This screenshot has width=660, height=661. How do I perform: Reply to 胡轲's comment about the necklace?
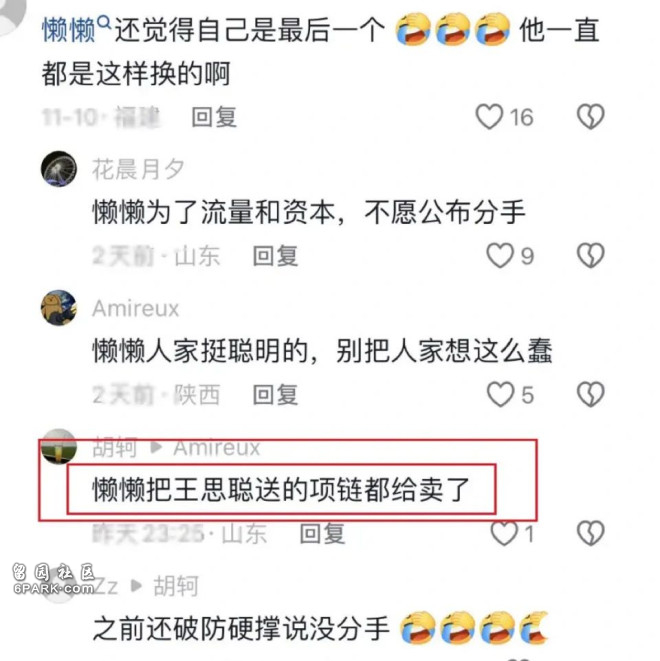point(322,534)
